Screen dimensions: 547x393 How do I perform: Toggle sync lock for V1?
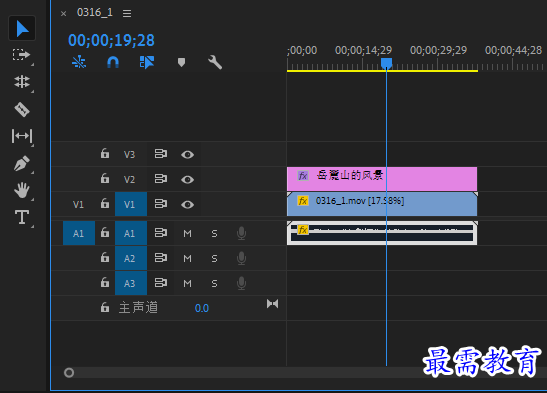(161, 203)
